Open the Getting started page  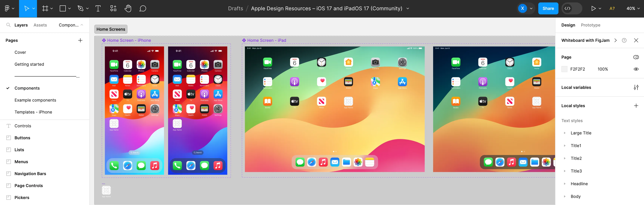pos(29,64)
